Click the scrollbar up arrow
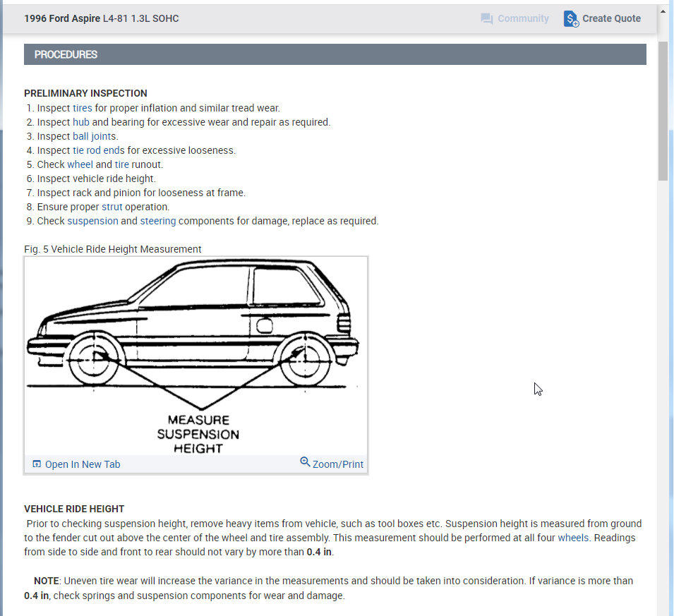674x616 pixels. (663, 10)
